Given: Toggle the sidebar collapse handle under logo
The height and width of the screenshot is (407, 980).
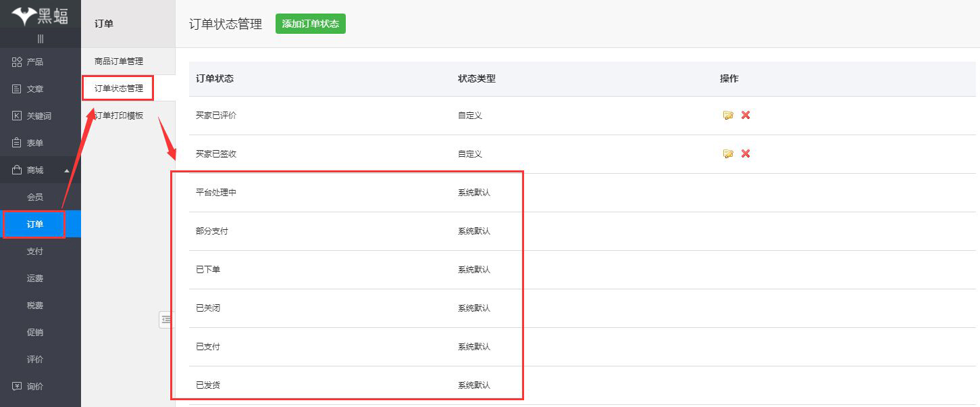Looking at the screenshot, I should (40, 39).
